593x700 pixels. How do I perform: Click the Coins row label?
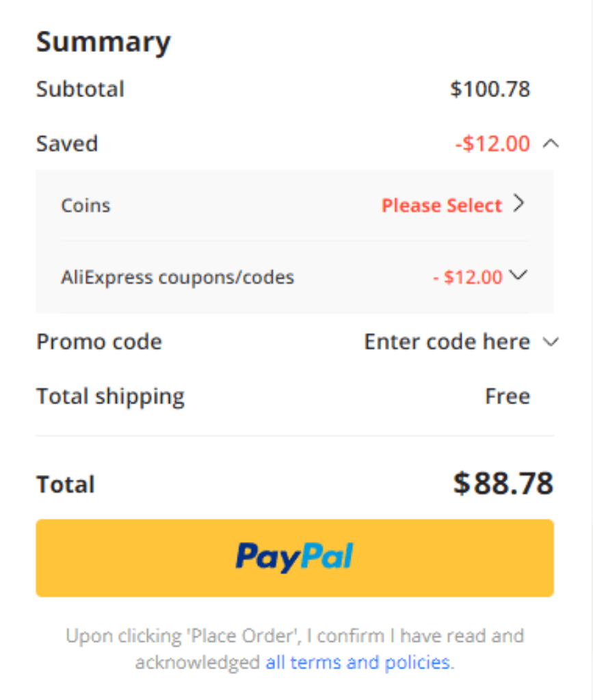pyautogui.click(x=85, y=206)
